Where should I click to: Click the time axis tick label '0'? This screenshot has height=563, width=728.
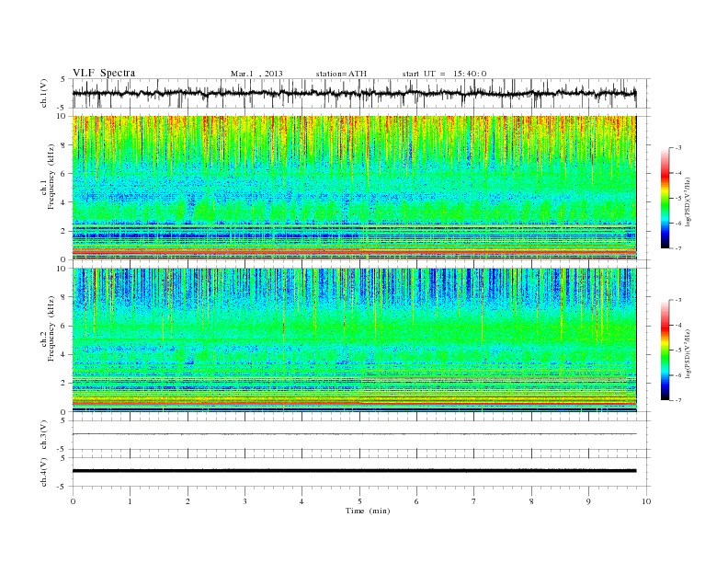click(x=73, y=501)
